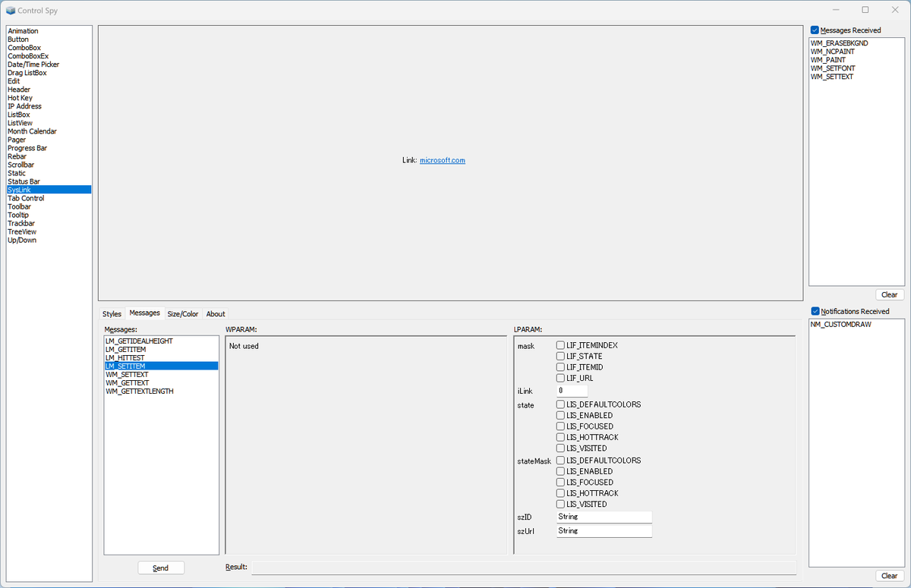Viewport: 911px width, 588px height.
Task: Enable LIF_ITEMINDEX mask checkbox
Action: pos(560,345)
